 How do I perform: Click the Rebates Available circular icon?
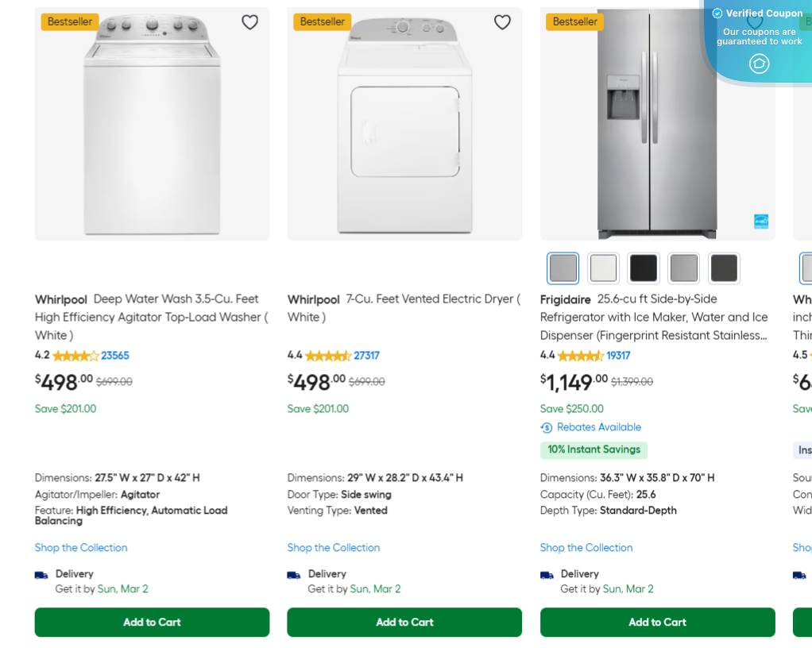click(547, 427)
